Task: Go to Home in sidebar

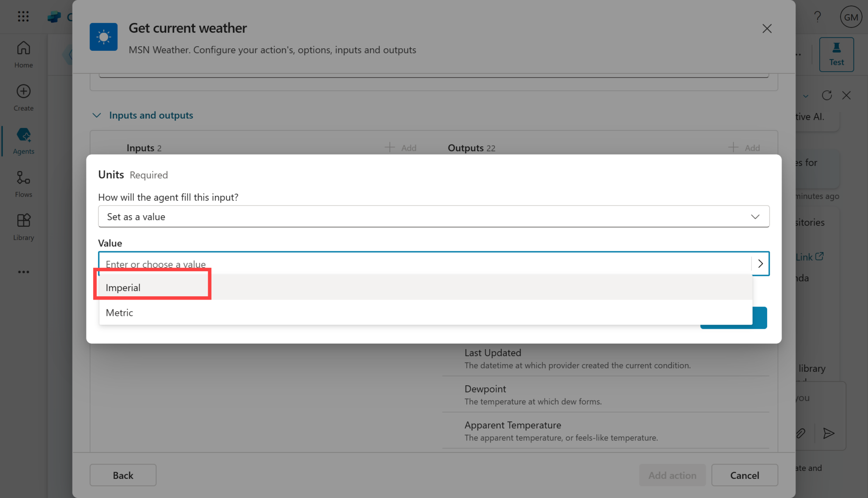Action: [x=23, y=54]
